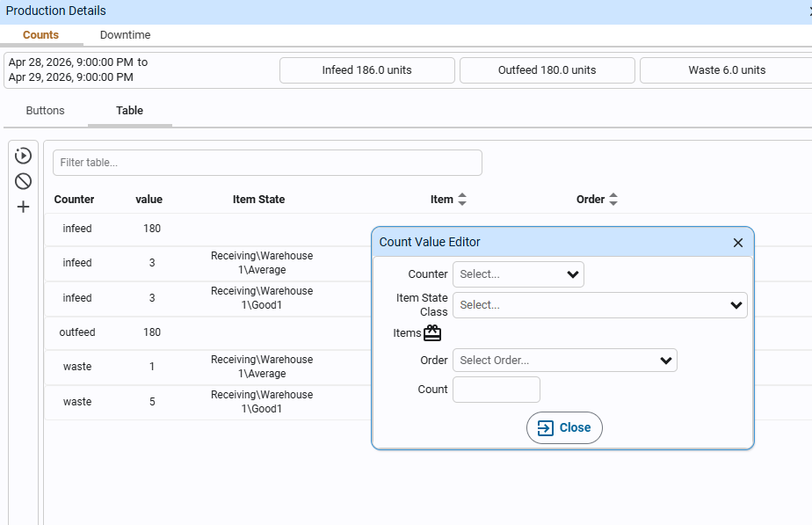Open the Select Order dropdown
Image resolution: width=812 pixels, height=525 pixels.
565,361
